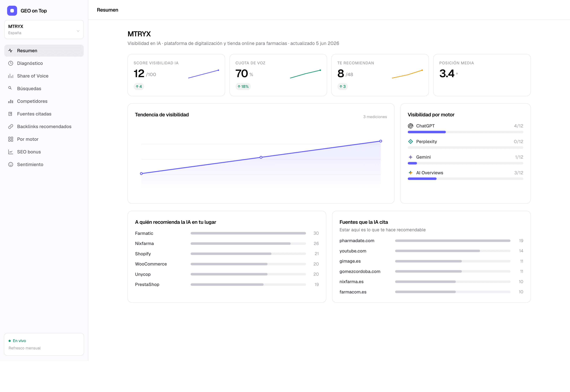Click the Por motor grid icon
Screen dimensions: 570x392
point(11,139)
